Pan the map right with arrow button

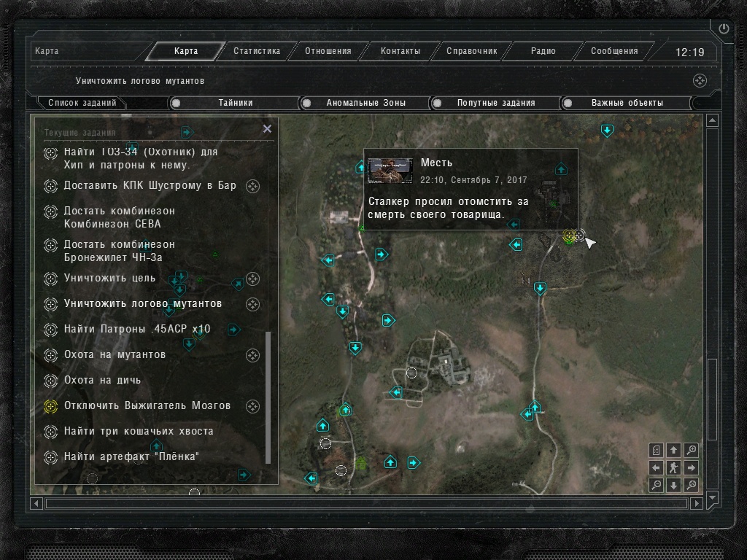click(x=691, y=467)
